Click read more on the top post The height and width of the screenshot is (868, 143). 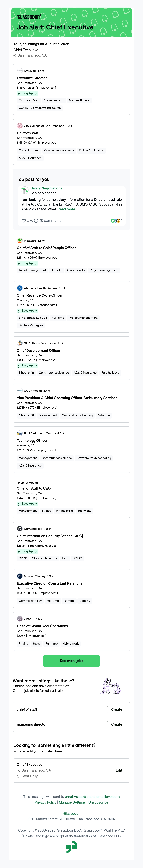tap(67, 209)
